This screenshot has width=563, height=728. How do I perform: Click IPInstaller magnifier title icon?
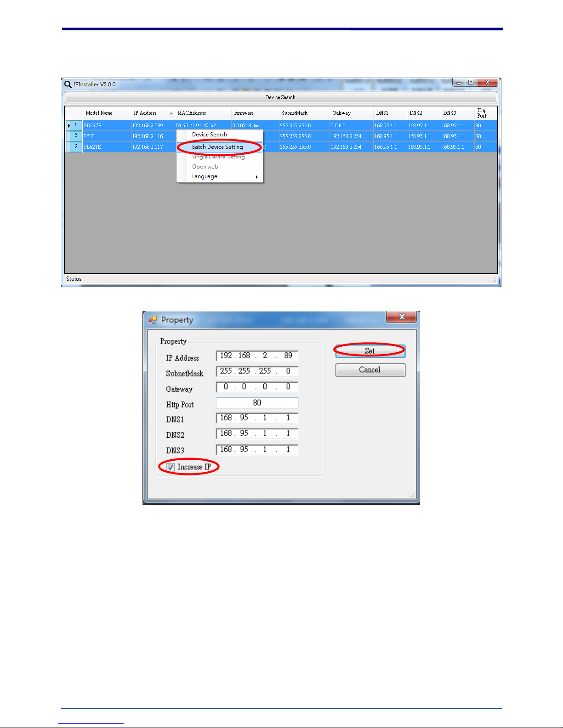pos(68,85)
